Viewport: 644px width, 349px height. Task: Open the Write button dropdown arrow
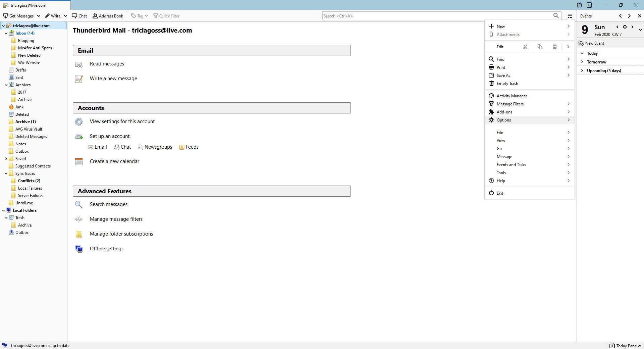click(x=65, y=16)
